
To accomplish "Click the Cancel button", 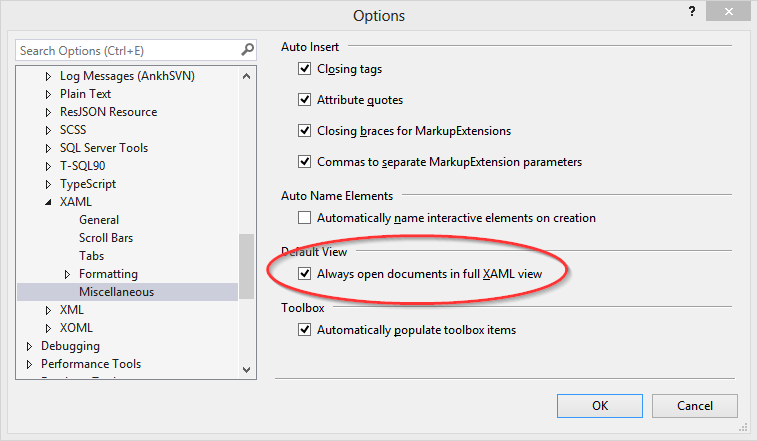I will point(695,406).
